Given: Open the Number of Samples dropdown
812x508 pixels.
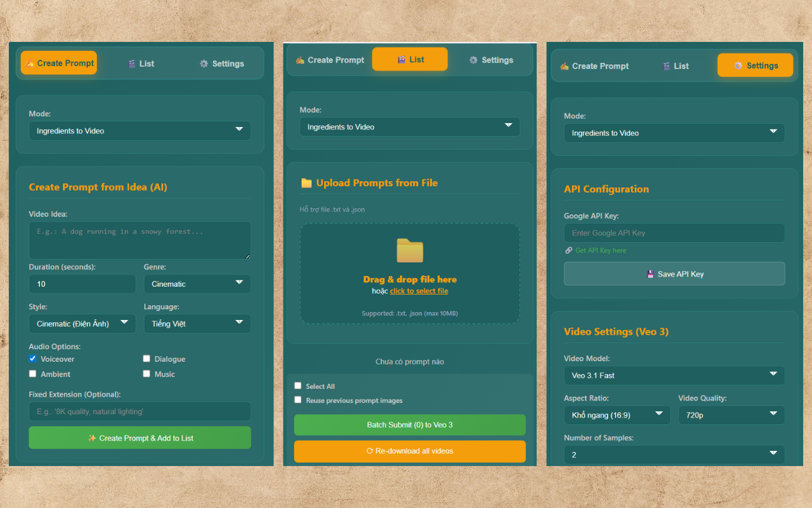Looking at the screenshot, I should 674,455.
